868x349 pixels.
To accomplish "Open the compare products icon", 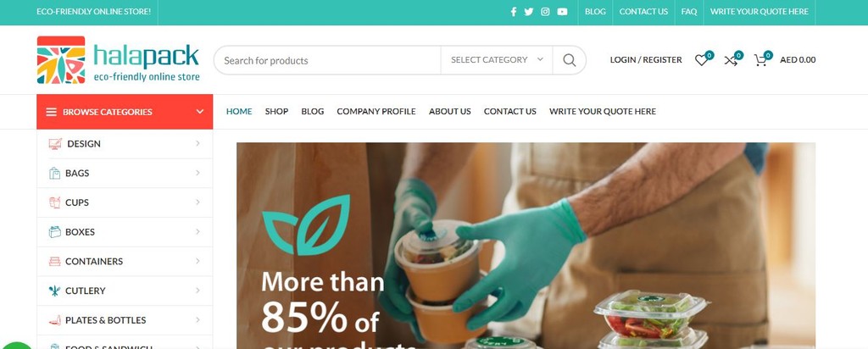I will tap(732, 60).
